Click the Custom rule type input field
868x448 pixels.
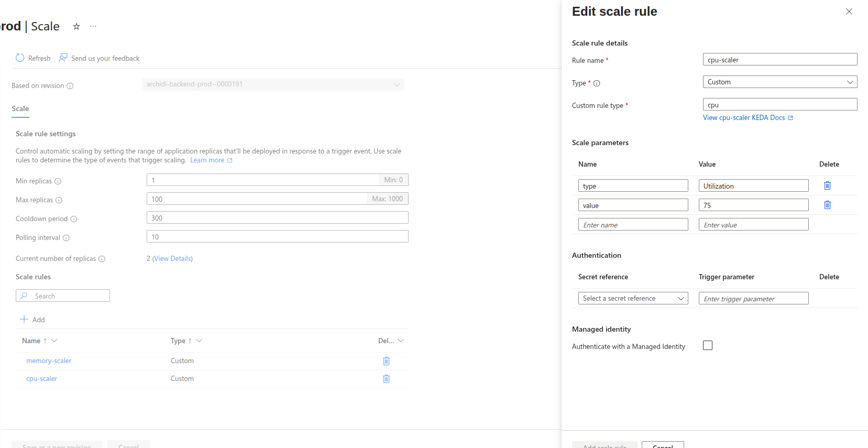pos(780,104)
